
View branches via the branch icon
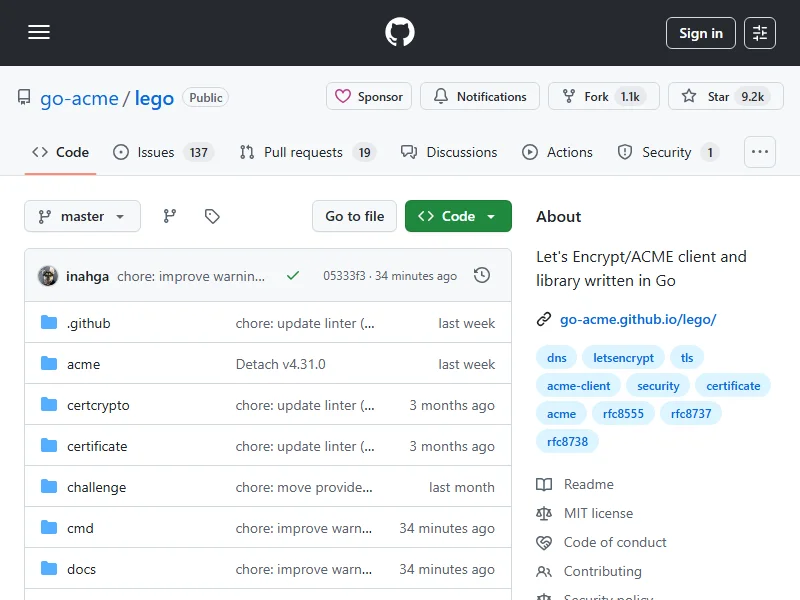(170, 216)
